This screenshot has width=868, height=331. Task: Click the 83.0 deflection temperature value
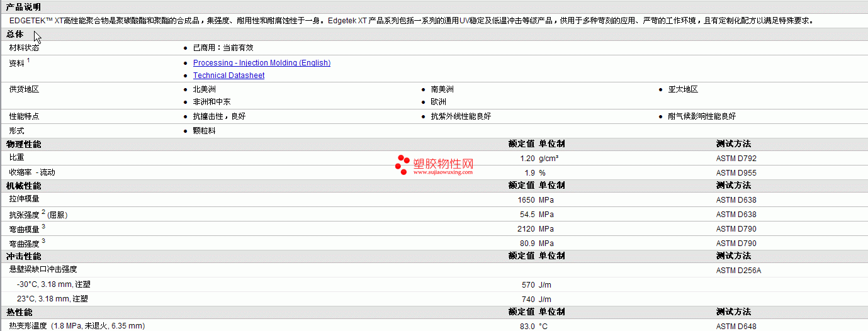pos(527,327)
